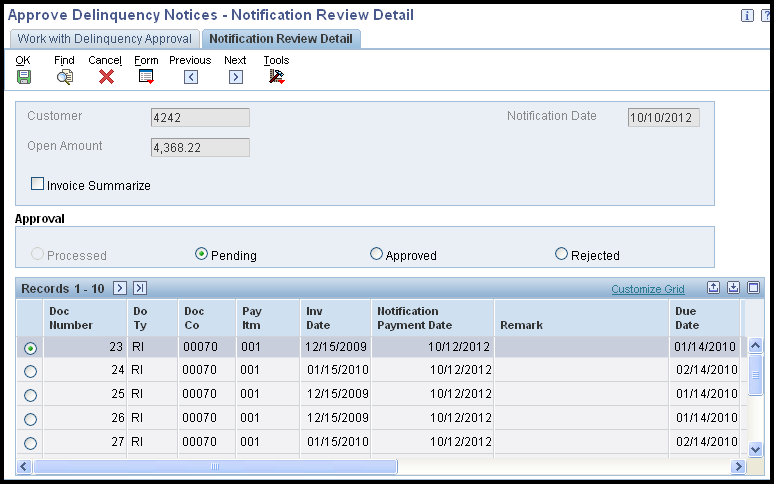
Task: Maximize the grid icon
Action: (x=753, y=288)
